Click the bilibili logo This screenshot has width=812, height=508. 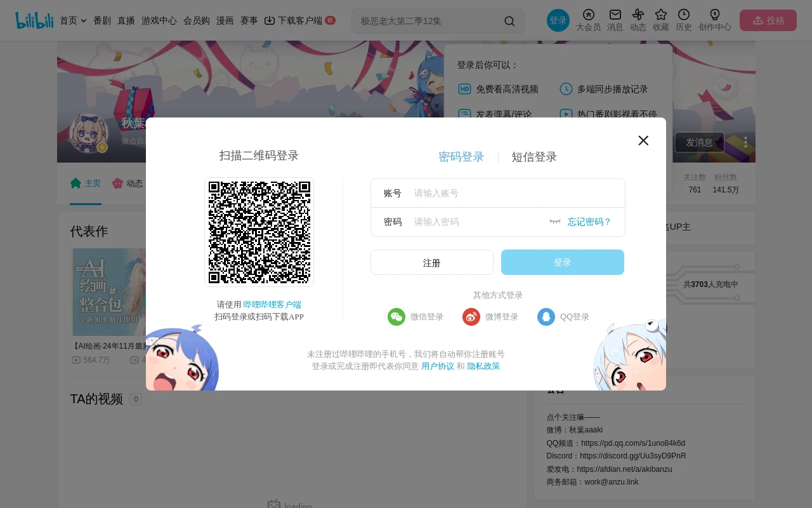pyautogui.click(x=34, y=20)
